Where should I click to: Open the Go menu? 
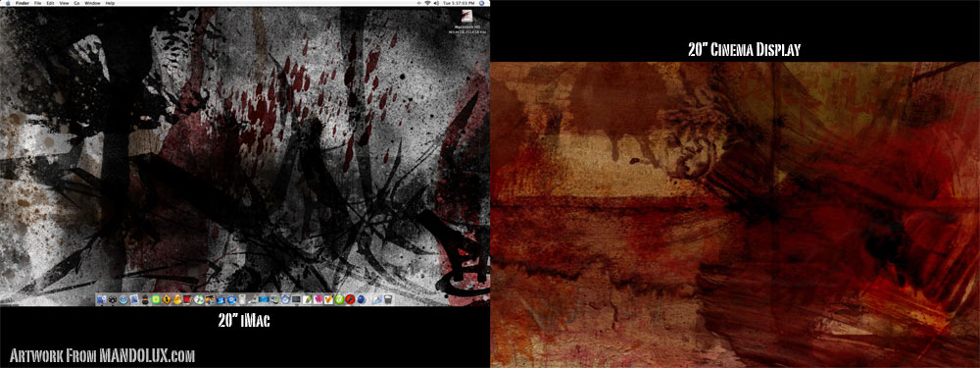pos(76,3)
